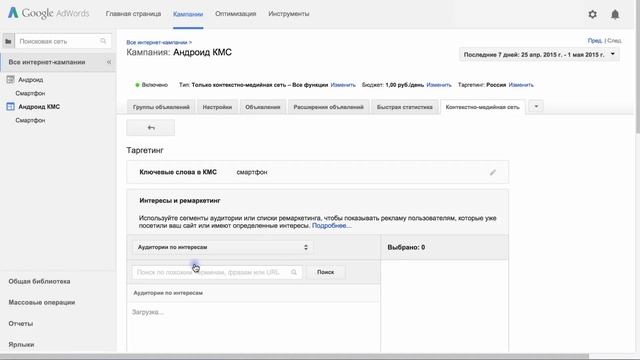Click the Интересы и ремаркетинг heading
This screenshot has height=360, width=640.
[180, 200]
